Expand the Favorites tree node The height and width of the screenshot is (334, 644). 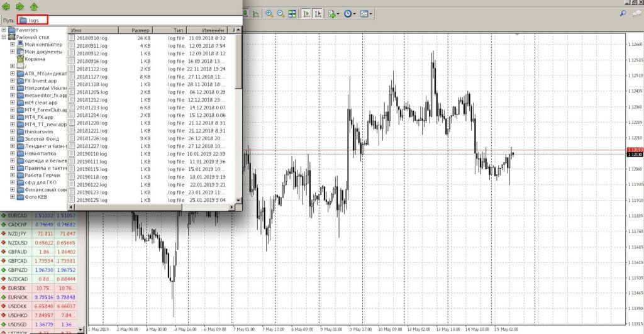4,30
